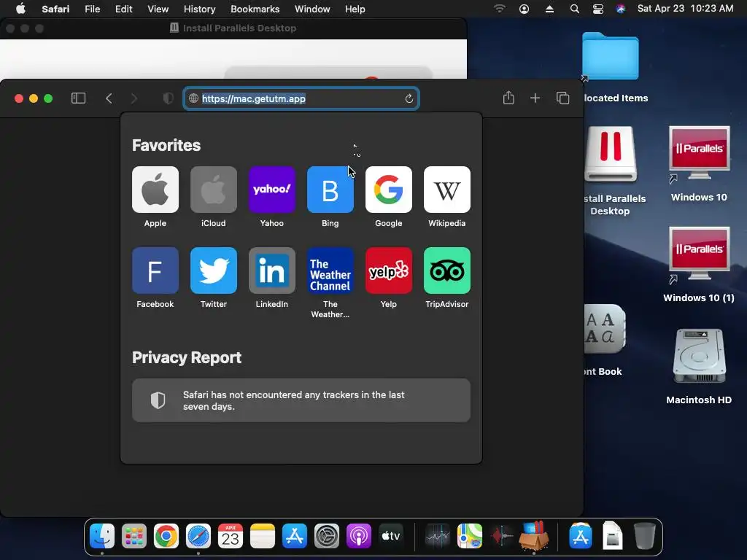The image size is (747, 560).
Task: Click Install Parallels Desktop window title bar
Action: pos(233,28)
